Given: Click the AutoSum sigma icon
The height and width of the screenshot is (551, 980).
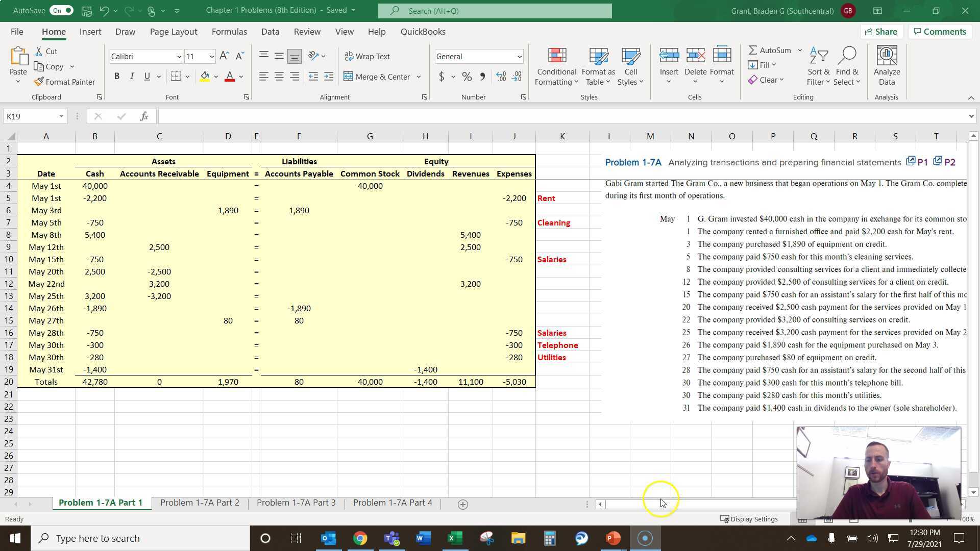Looking at the screenshot, I should click(753, 50).
